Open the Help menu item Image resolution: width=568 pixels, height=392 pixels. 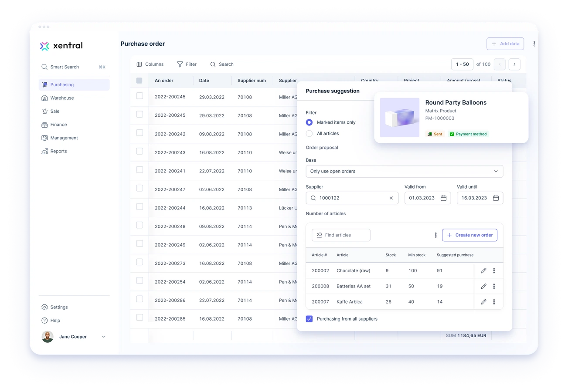[x=54, y=320]
